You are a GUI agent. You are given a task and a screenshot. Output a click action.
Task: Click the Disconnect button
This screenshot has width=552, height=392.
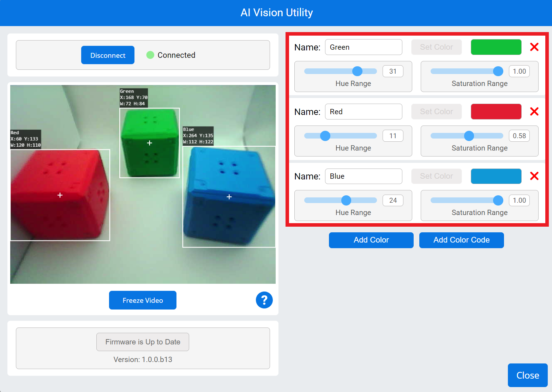click(108, 55)
